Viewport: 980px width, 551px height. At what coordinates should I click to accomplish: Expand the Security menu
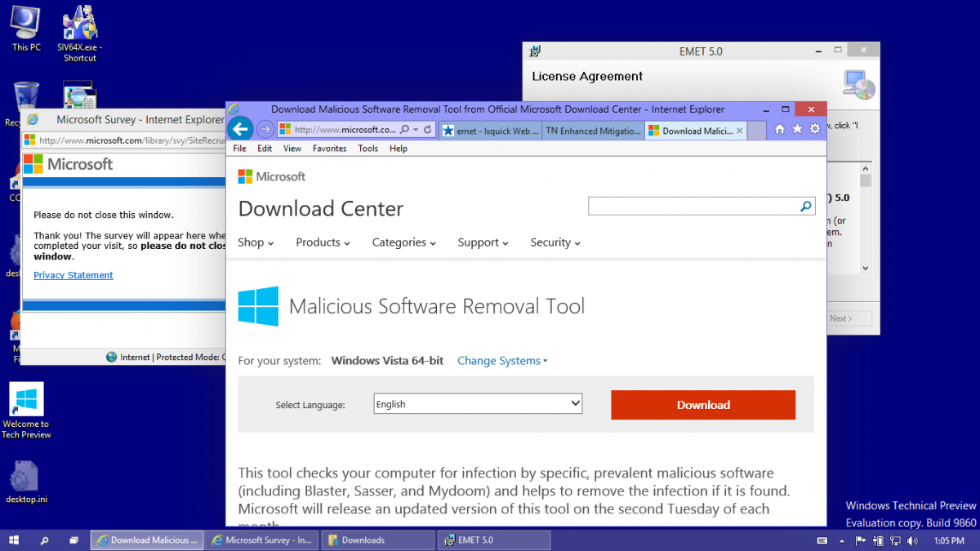[555, 242]
